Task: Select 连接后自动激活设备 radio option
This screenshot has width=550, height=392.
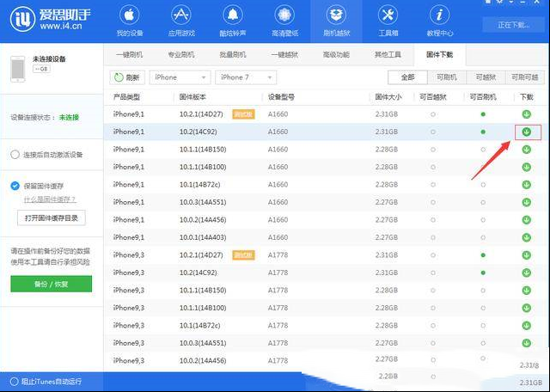Action: [x=15, y=155]
